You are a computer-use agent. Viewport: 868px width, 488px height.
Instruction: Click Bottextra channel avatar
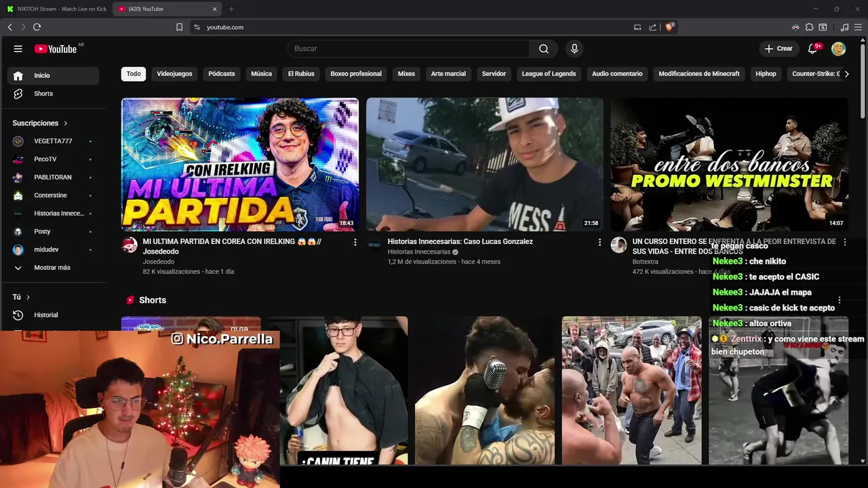click(618, 245)
